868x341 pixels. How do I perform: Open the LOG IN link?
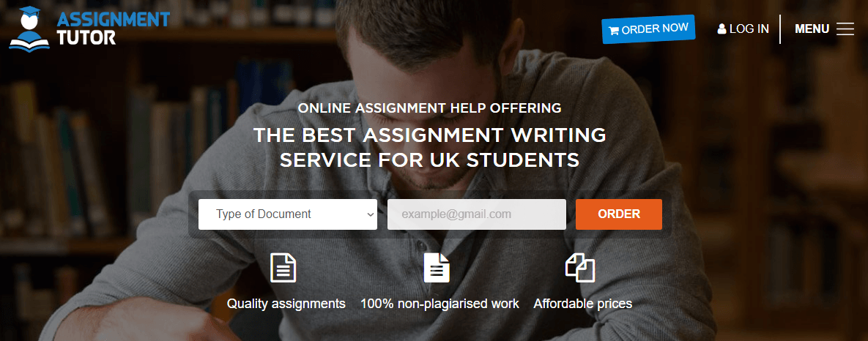(x=743, y=29)
